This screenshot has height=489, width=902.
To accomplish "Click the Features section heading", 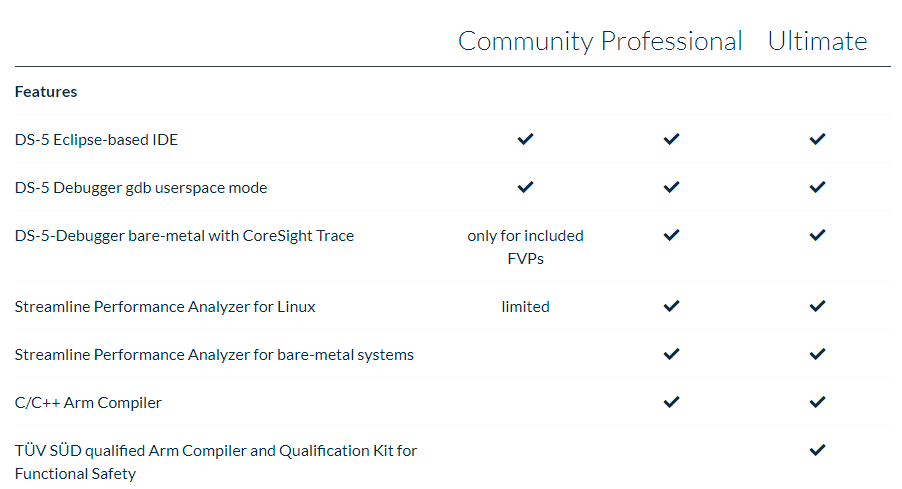I will coord(46,92).
